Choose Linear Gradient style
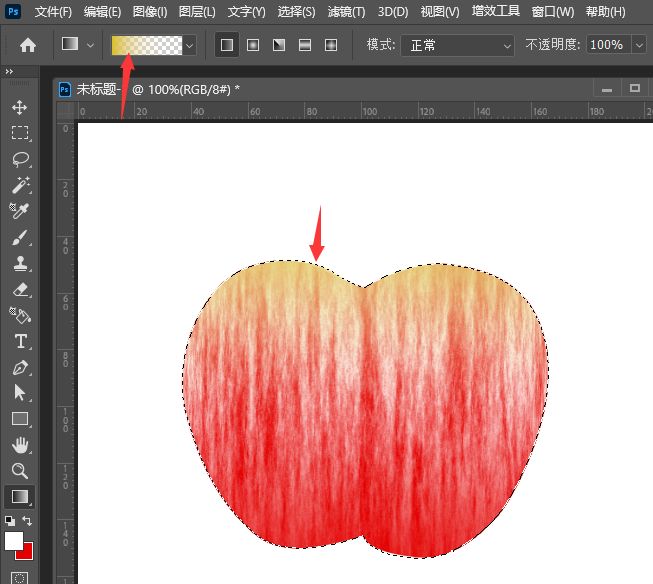The width and height of the screenshot is (653, 584). coord(227,45)
